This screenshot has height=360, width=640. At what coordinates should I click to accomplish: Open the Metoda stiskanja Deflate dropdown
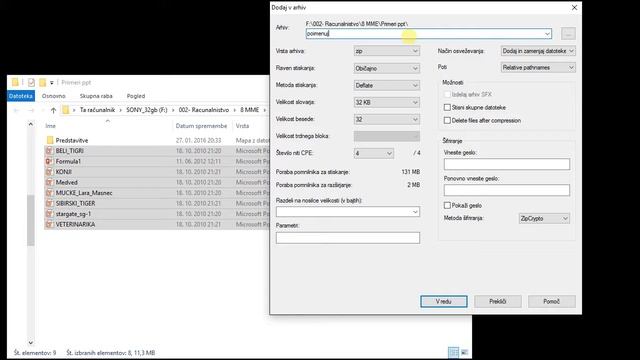387,85
